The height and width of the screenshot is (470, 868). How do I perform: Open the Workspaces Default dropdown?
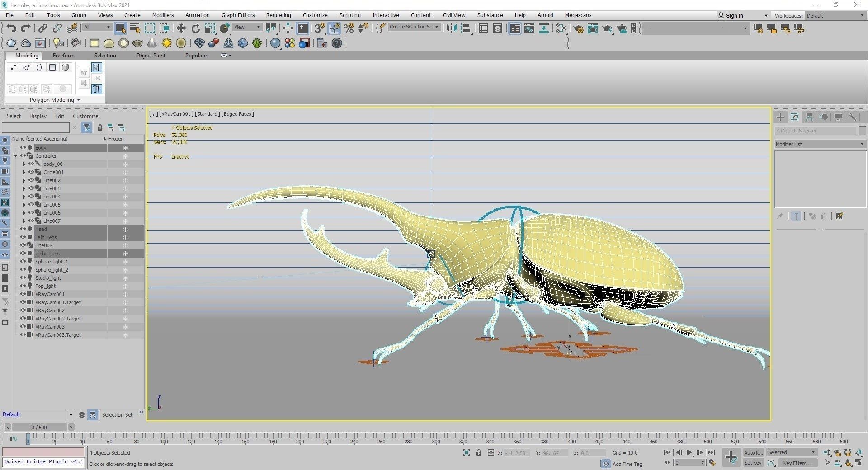tap(835, 15)
